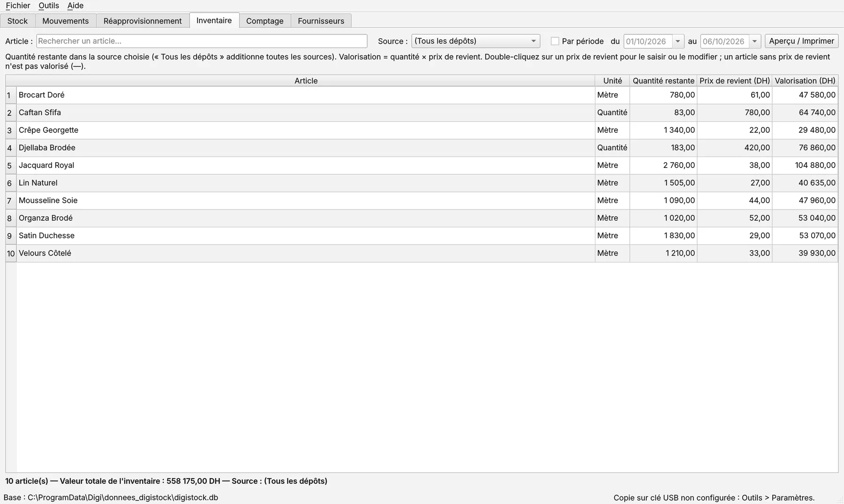
Task: Click Satin Duchesse quantity 1 830,00
Action: [663, 236]
